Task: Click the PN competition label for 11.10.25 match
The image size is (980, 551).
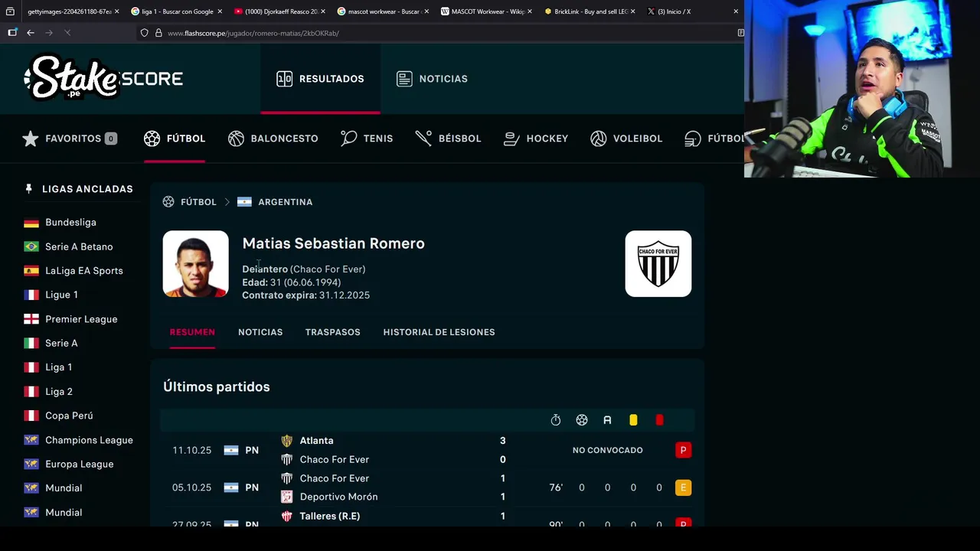Action: coord(252,450)
